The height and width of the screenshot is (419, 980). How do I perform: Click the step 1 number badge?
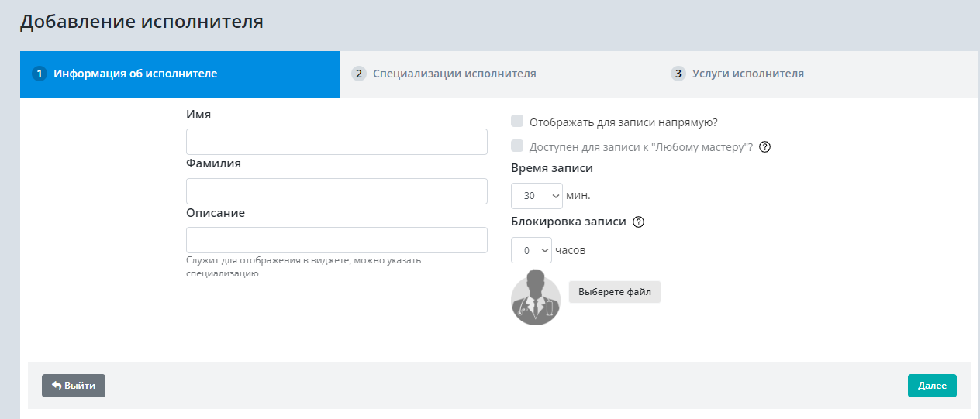[40, 74]
